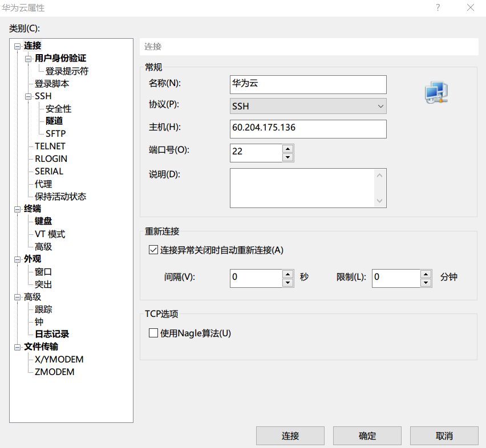The width and height of the screenshot is (486, 448).
Task: Click the 连接 button
Action: 290,435
